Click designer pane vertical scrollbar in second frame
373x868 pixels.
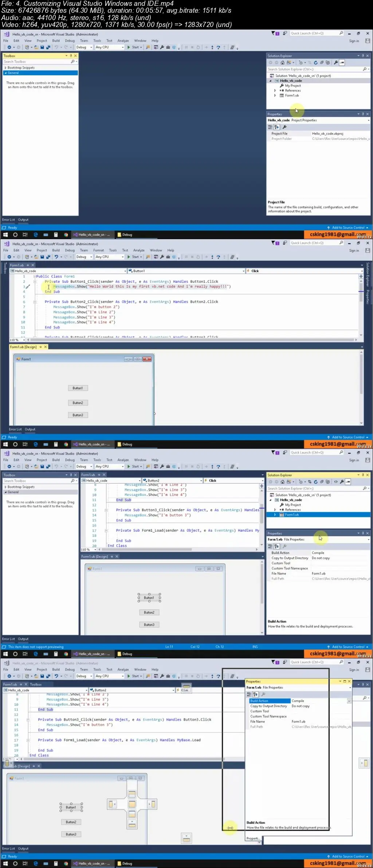pyautogui.click(x=361, y=387)
